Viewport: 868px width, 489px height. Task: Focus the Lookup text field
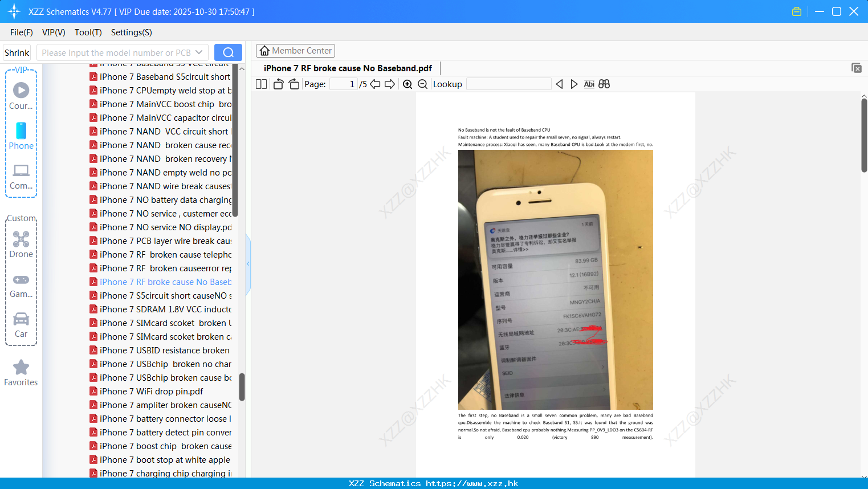pyautogui.click(x=508, y=84)
